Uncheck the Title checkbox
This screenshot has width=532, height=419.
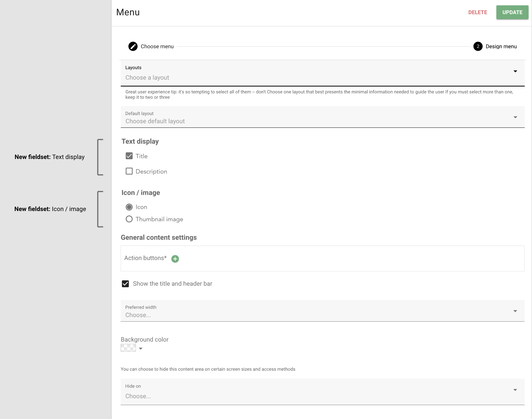129,156
